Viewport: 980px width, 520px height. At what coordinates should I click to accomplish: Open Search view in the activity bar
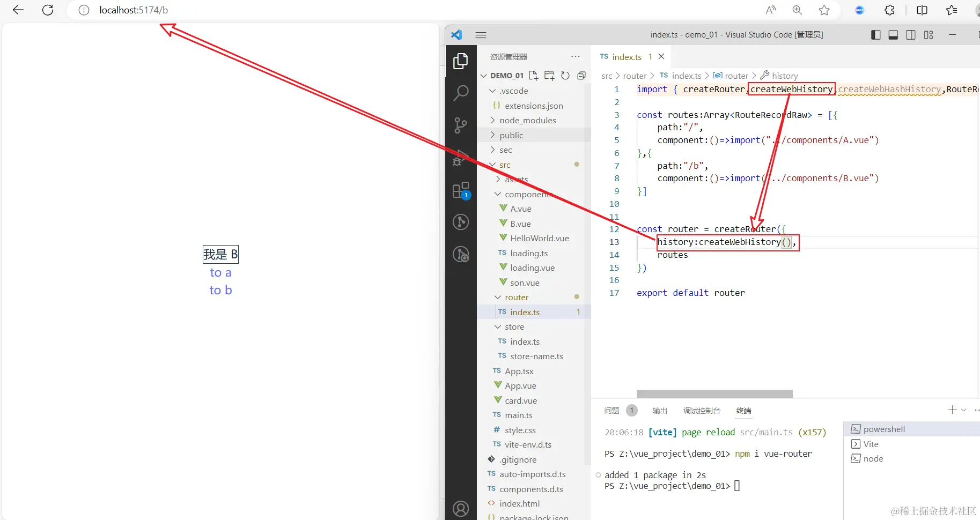pyautogui.click(x=461, y=93)
